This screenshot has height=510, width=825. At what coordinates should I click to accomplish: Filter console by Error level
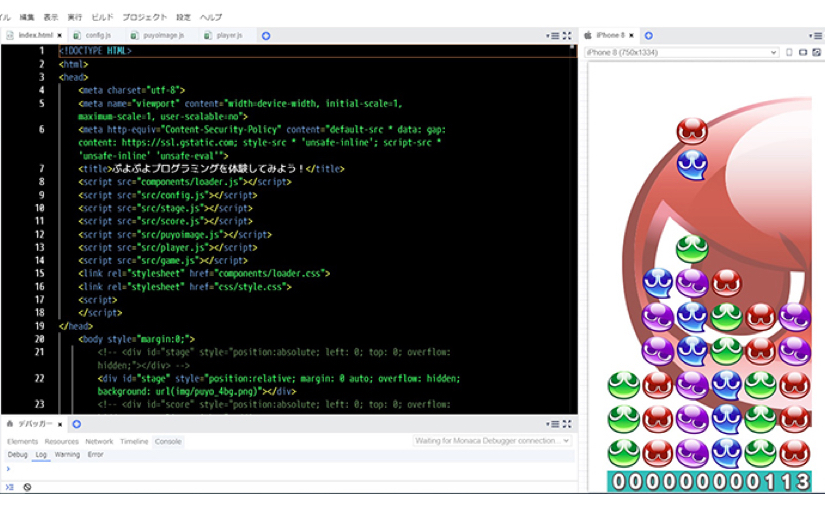pyautogui.click(x=95, y=455)
